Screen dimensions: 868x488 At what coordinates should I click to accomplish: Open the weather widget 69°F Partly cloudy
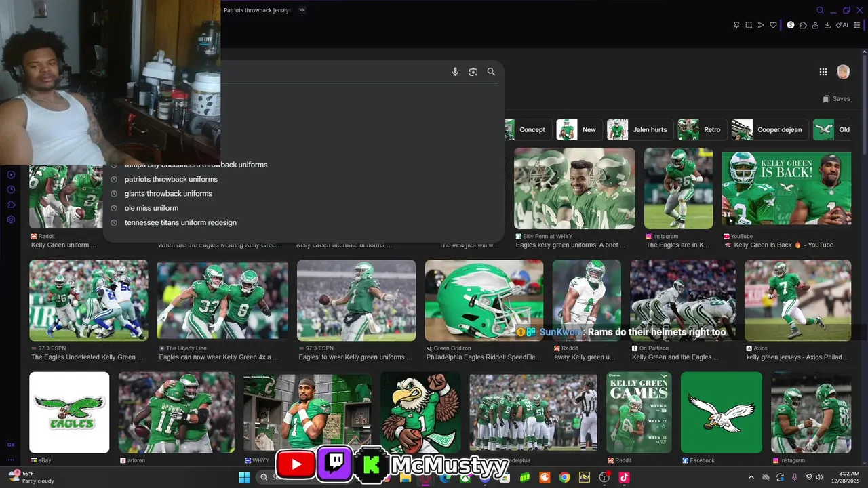coord(31,477)
